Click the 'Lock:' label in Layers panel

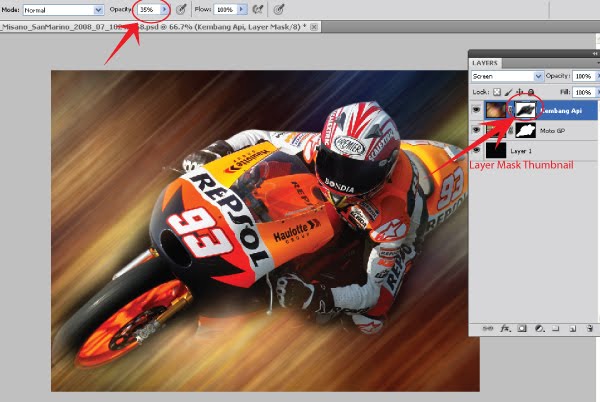click(481, 92)
